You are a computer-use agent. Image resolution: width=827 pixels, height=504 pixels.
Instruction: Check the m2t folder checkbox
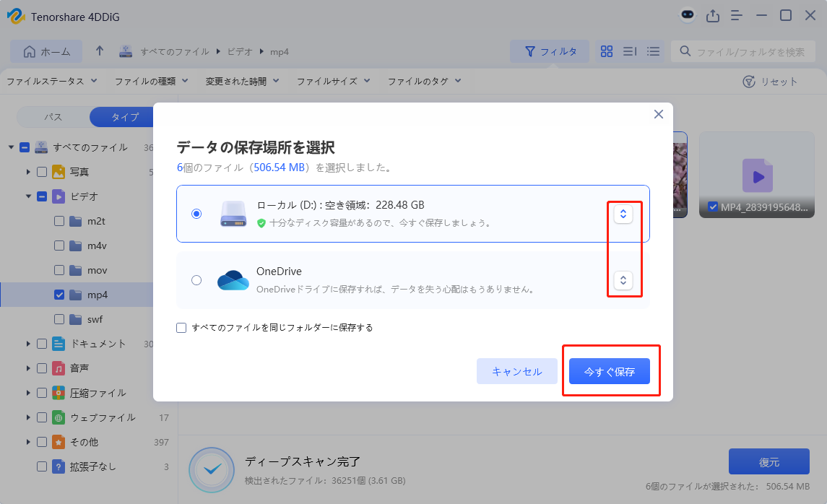59,221
